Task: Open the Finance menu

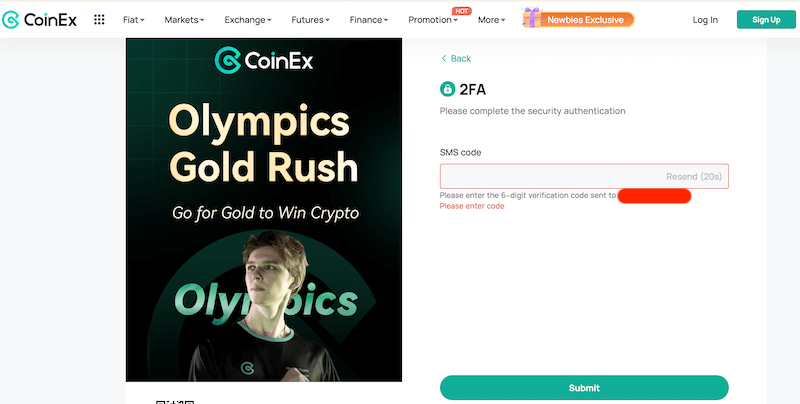Action: [372, 20]
